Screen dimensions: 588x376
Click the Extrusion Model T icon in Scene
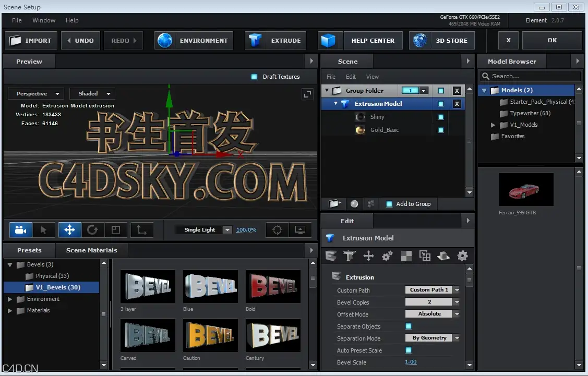coord(345,104)
